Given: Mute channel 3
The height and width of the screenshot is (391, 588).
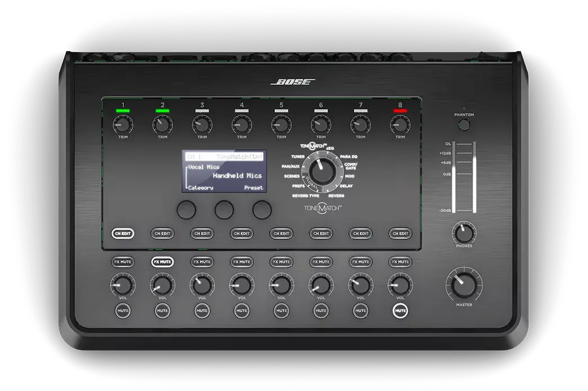Looking at the screenshot, I should 202,311.
